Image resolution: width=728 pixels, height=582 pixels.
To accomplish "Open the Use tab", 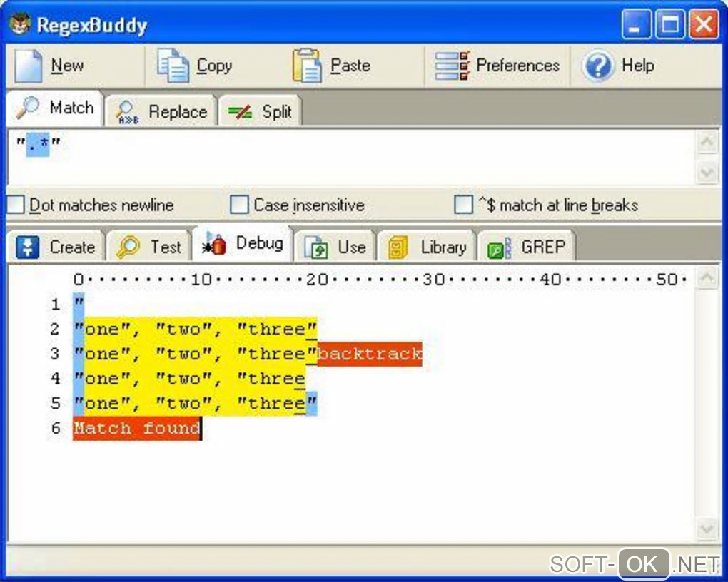I will point(335,245).
